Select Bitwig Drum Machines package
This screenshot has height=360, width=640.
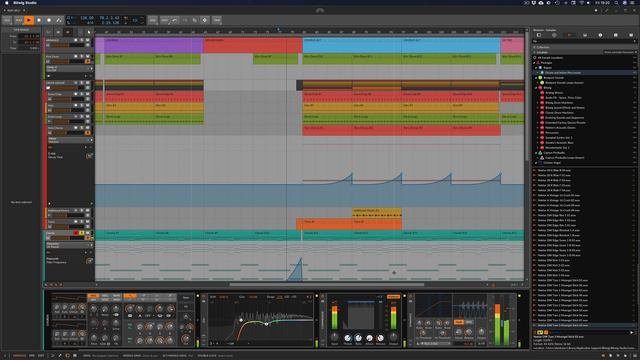(559, 102)
